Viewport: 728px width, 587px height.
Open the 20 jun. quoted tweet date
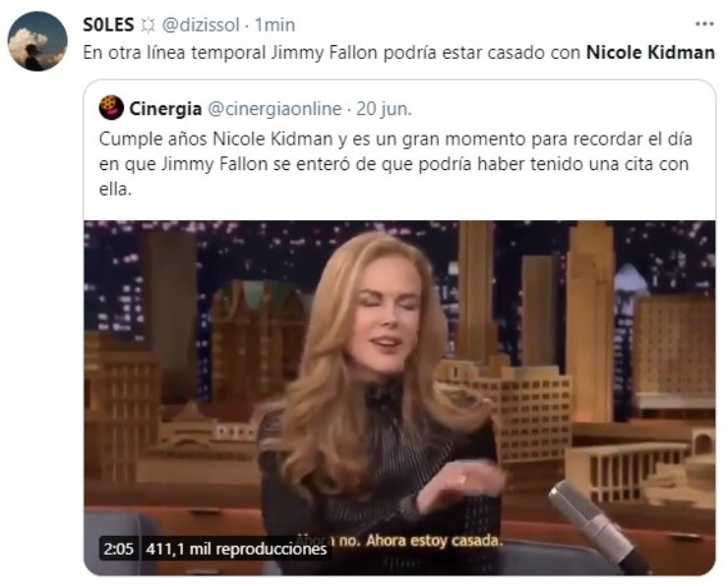(384, 108)
